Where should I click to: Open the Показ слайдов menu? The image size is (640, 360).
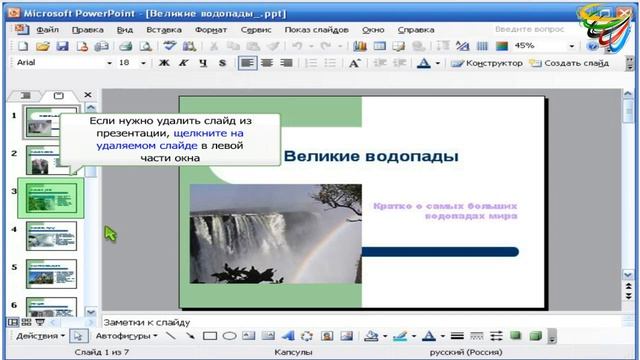tap(316, 30)
